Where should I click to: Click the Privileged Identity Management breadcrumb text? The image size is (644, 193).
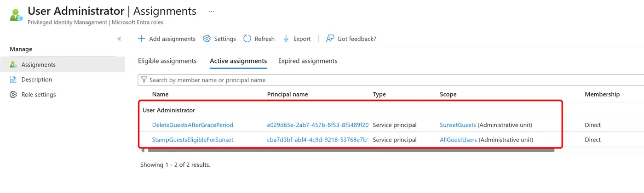click(x=96, y=22)
